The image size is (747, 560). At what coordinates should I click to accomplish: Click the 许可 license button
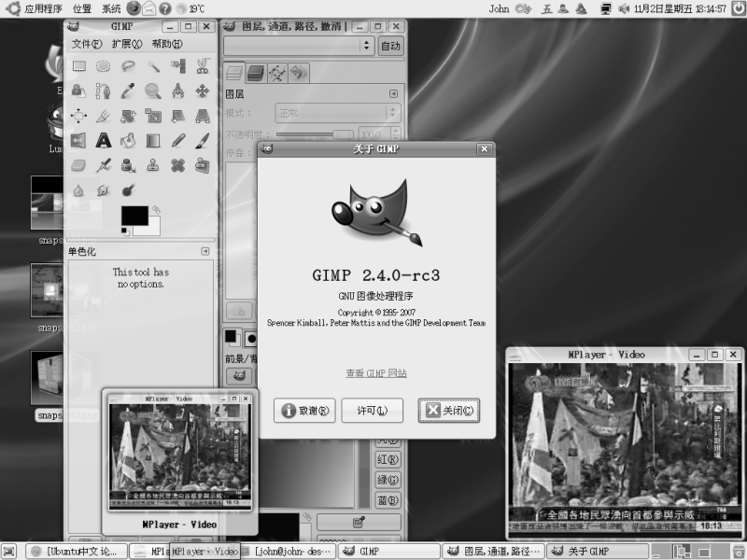pos(373,411)
